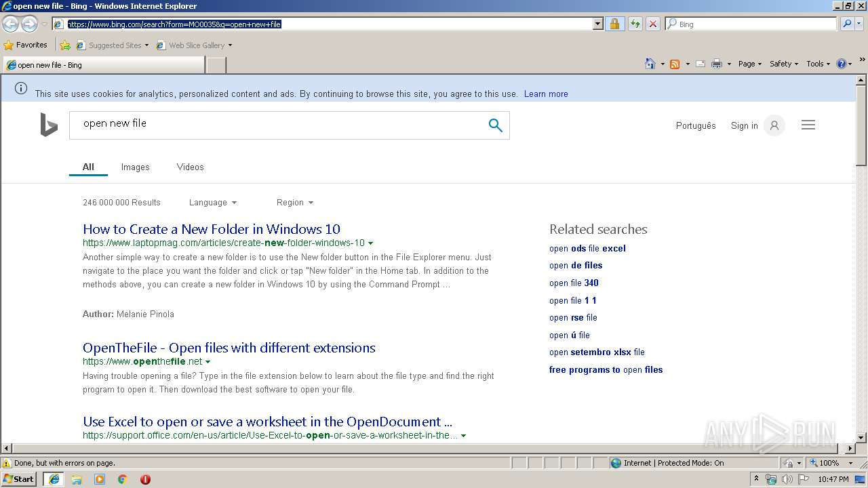The height and width of the screenshot is (488, 868).
Task: Open the OpenTheFile result link
Action: tap(229, 348)
